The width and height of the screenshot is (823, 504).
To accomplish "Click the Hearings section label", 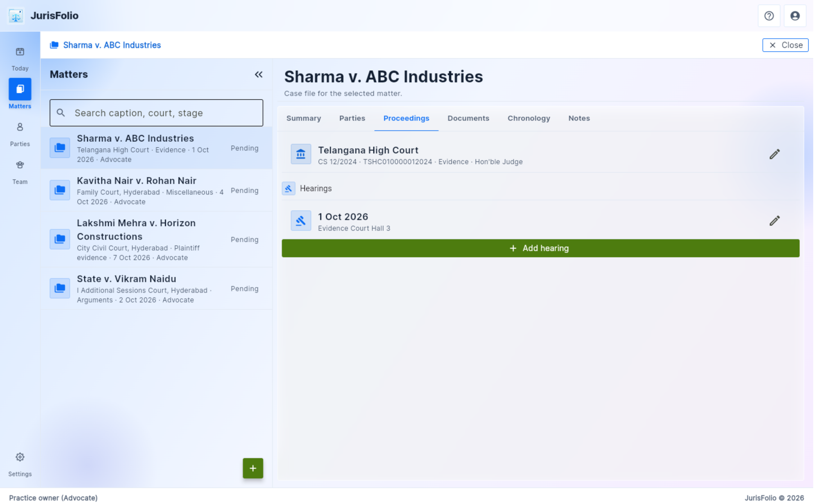I will pos(315,188).
